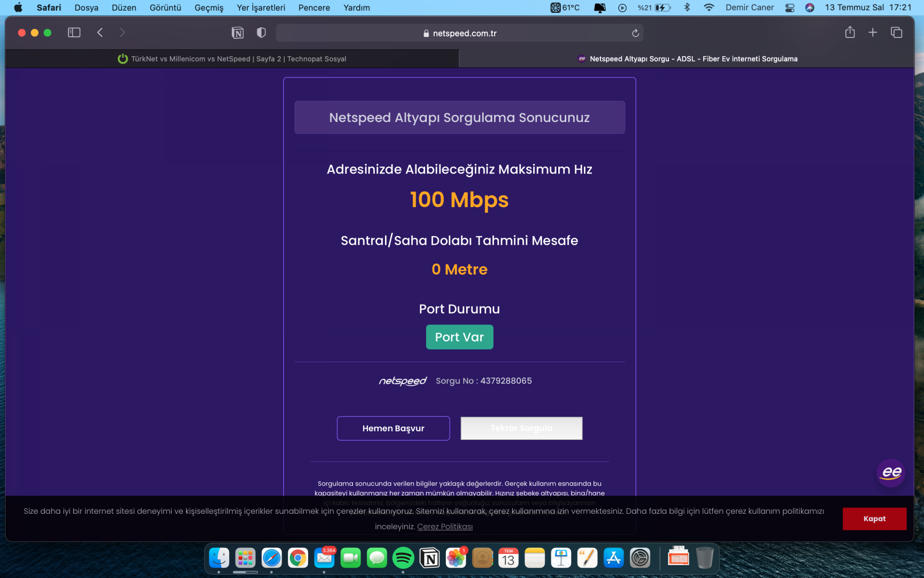
Task: Open the 61°C temperature monitor menu
Action: (565, 7)
